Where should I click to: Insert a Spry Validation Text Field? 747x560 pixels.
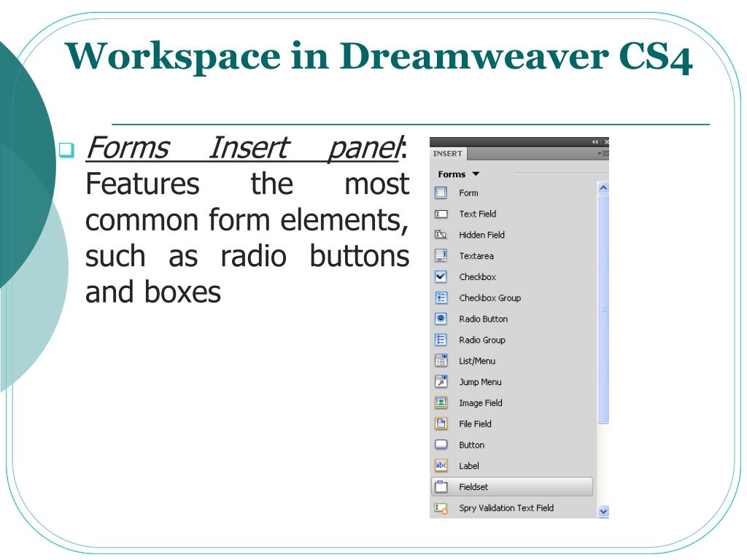(x=494, y=508)
